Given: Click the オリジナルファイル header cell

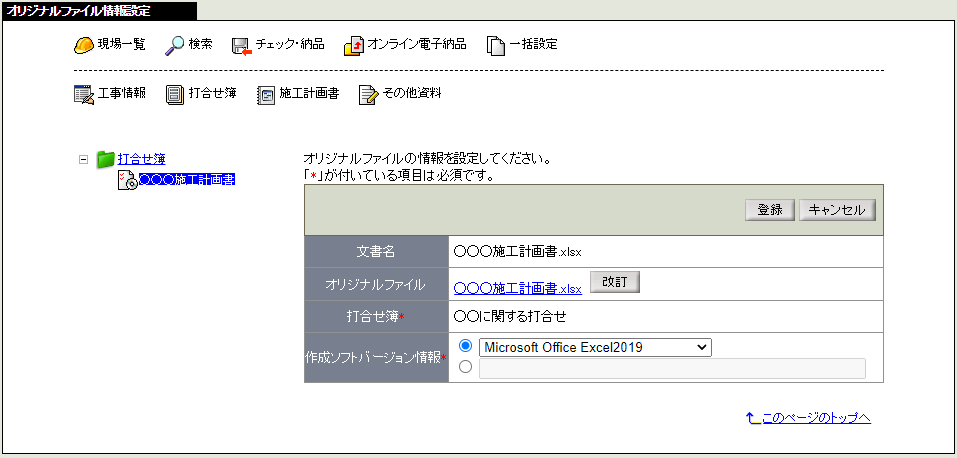Looking at the screenshot, I should pos(376,284).
